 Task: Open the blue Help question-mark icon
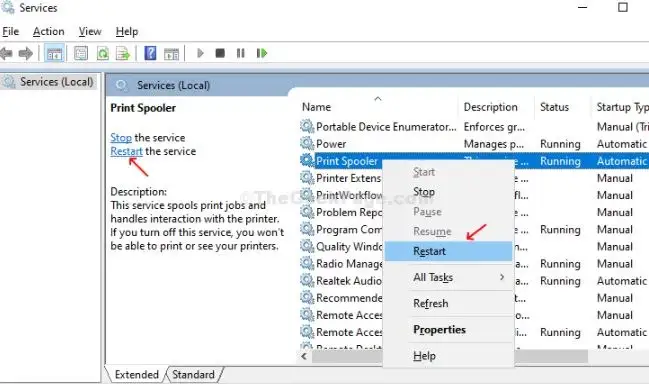tap(150, 53)
